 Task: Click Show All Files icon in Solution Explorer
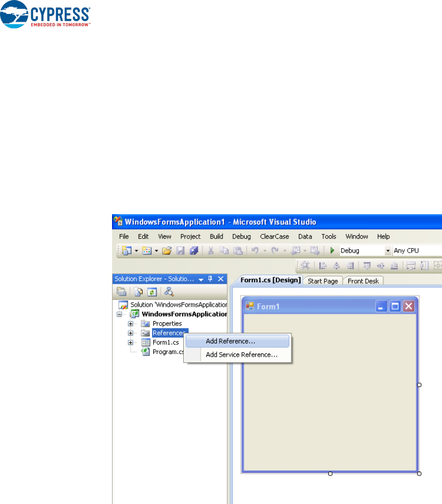coord(139,292)
